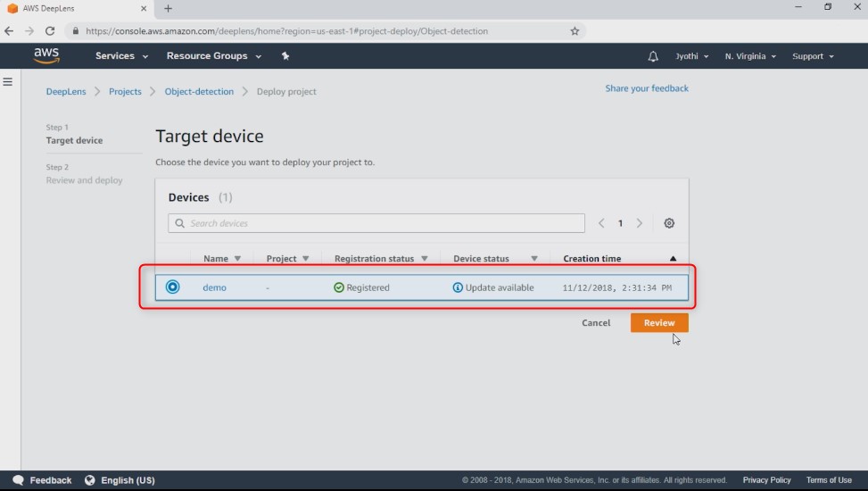Image resolution: width=868 pixels, height=491 pixels.
Task: Focus the Search devices field
Action: (376, 223)
